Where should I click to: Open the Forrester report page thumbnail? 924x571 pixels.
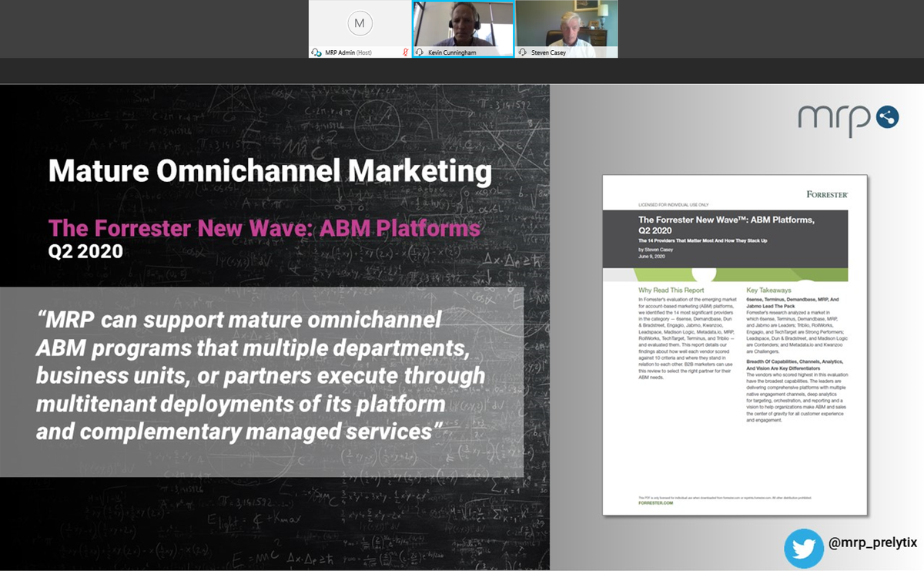pyautogui.click(x=735, y=345)
